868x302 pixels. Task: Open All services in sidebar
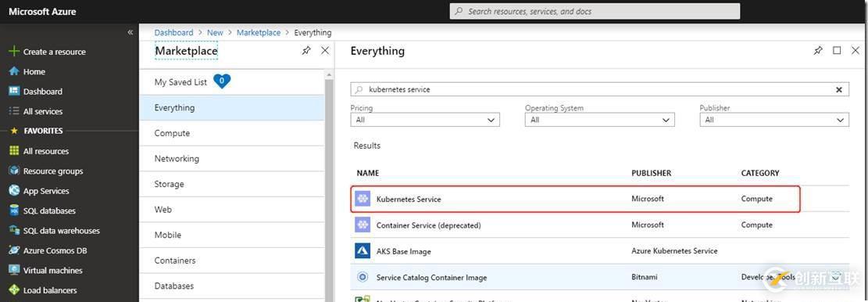click(x=43, y=111)
